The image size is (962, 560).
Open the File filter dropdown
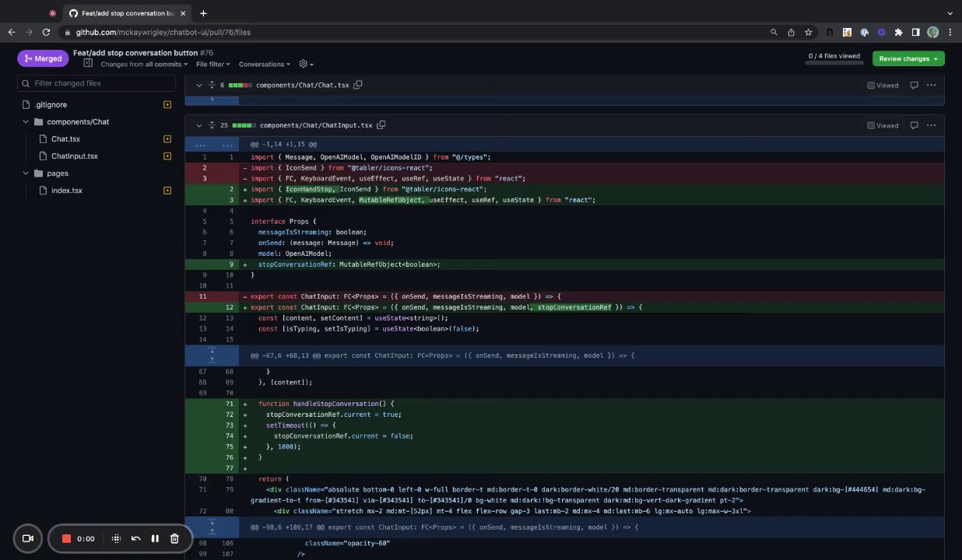click(212, 64)
